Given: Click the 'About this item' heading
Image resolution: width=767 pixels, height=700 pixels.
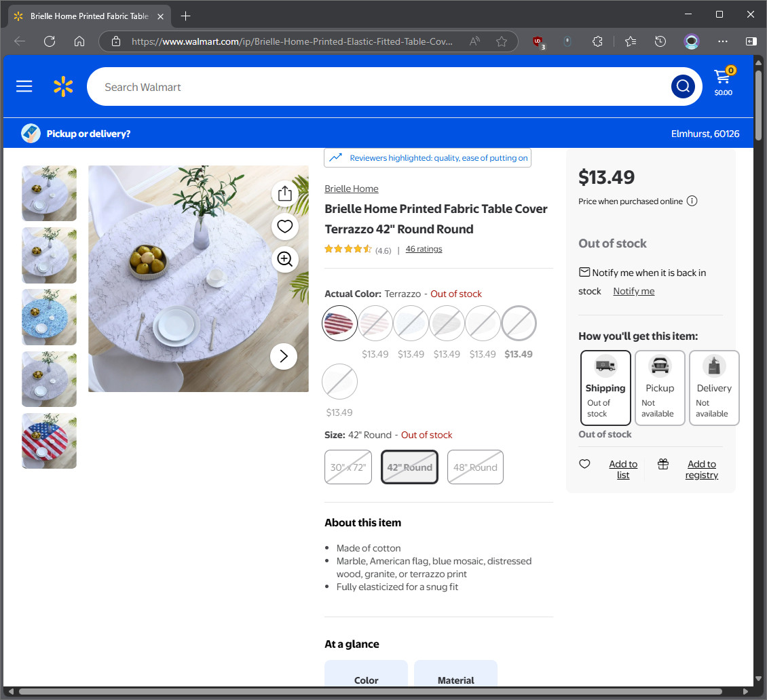Looking at the screenshot, I should (x=362, y=522).
